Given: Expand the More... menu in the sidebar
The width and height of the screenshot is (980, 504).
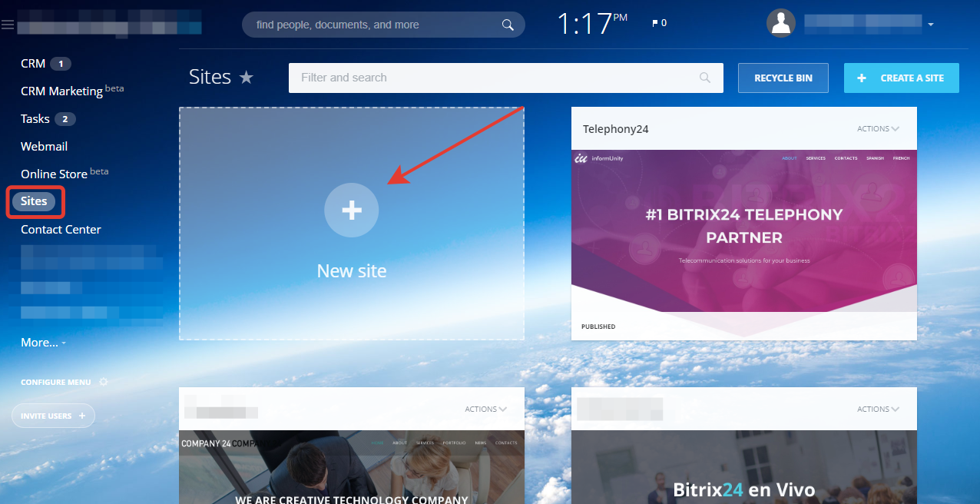Looking at the screenshot, I should 43,343.
